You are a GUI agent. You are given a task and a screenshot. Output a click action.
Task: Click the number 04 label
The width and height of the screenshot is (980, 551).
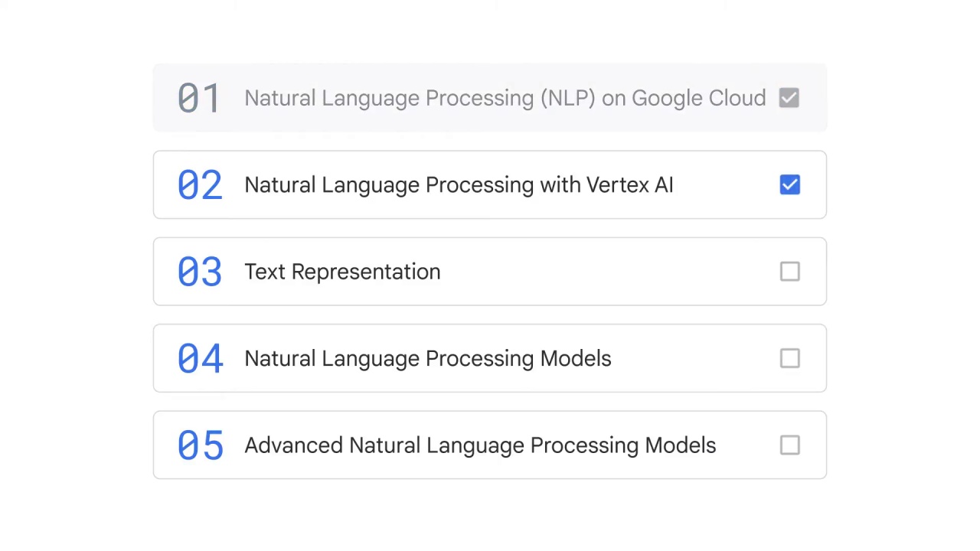(x=200, y=358)
